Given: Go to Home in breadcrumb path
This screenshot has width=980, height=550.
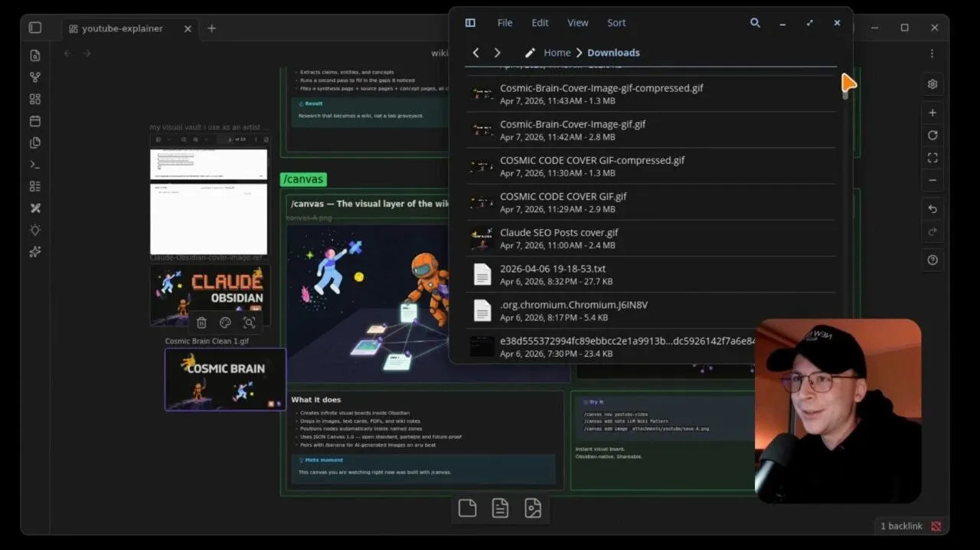Looking at the screenshot, I should [x=557, y=53].
